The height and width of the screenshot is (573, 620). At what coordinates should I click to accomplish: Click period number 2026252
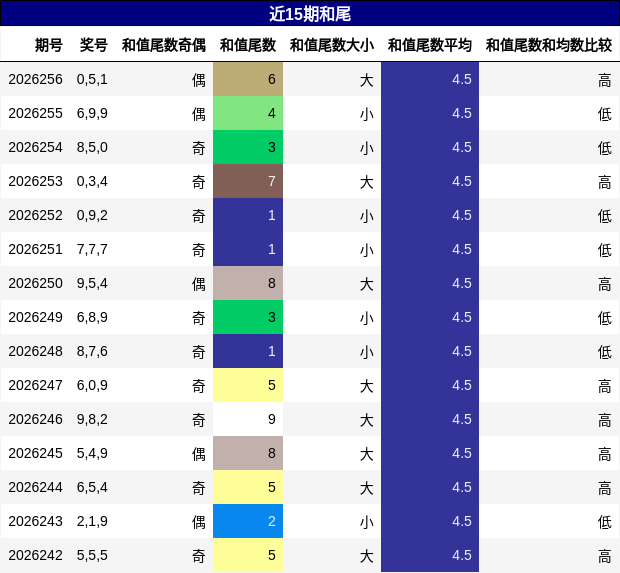pyautogui.click(x=35, y=215)
